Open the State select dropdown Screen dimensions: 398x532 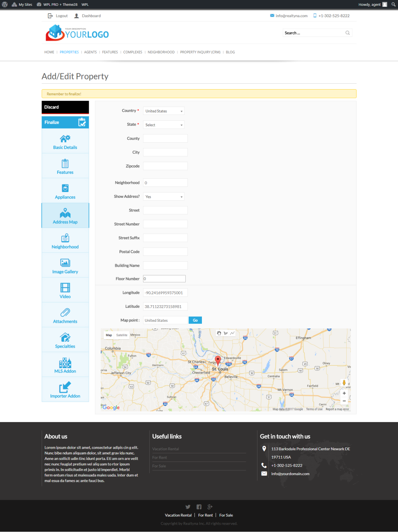tap(164, 125)
